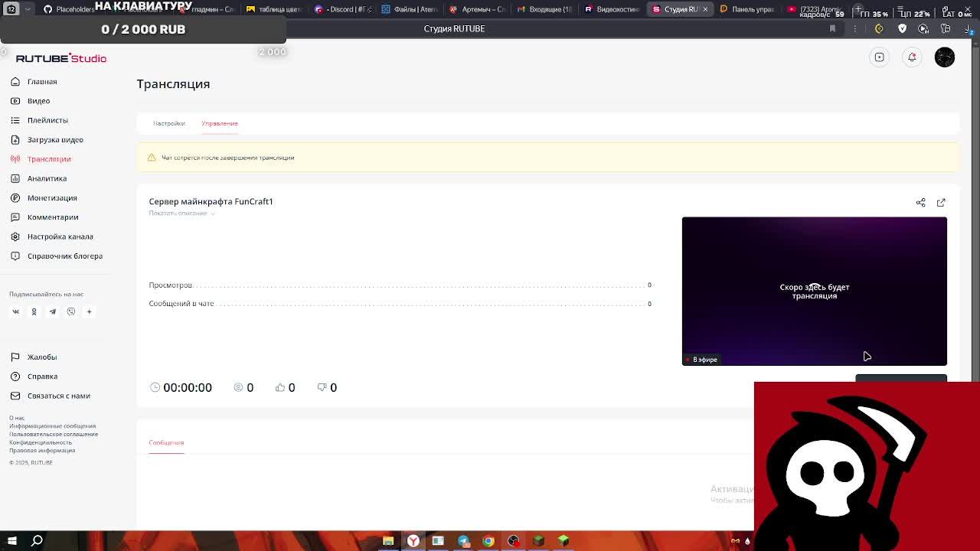Screen dimensions: 980x551
Task: Open Viber social icon
Action: [x=71, y=311]
